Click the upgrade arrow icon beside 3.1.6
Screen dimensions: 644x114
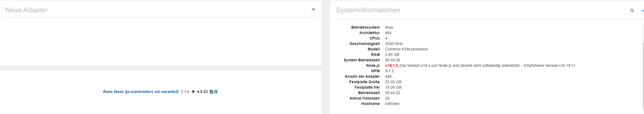tap(193, 92)
